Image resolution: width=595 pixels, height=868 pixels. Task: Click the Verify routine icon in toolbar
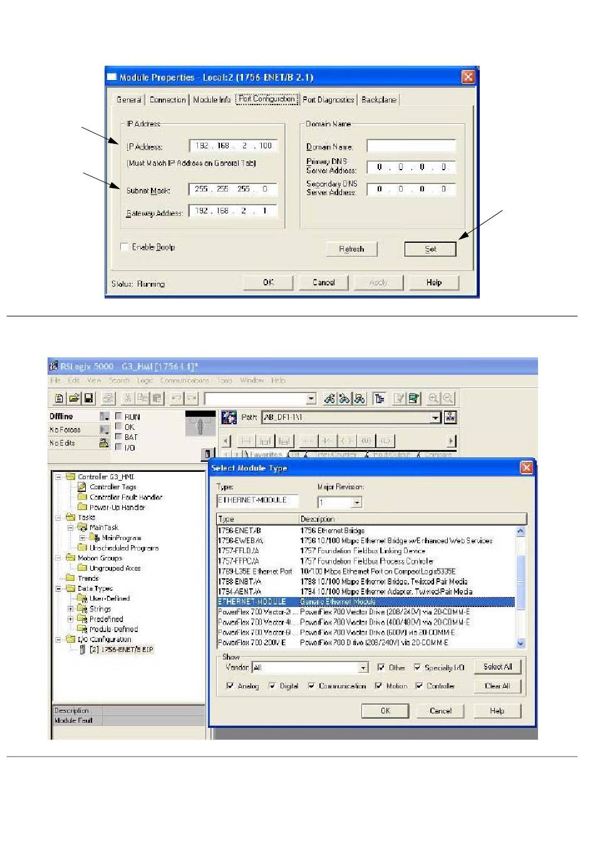(x=399, y=399)
